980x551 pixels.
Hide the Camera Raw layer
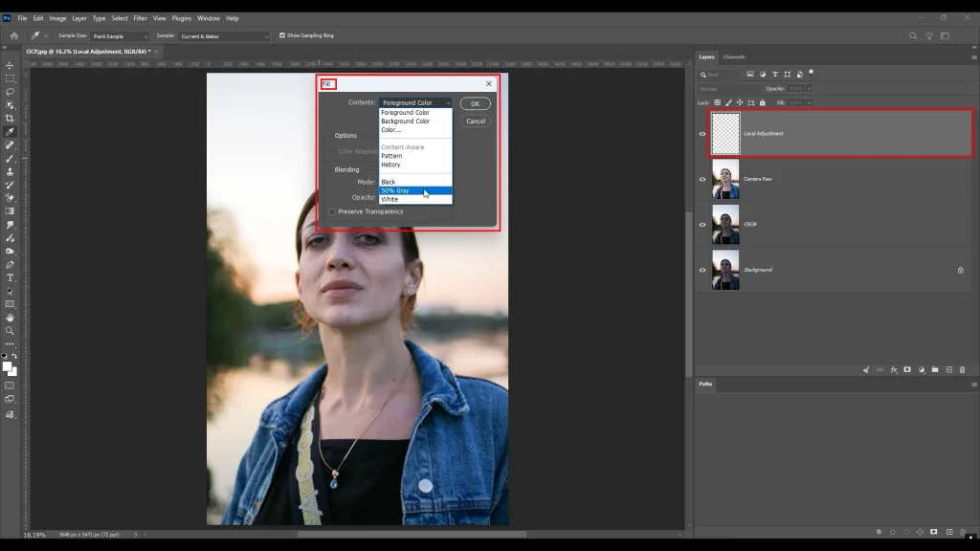(702, 179)
